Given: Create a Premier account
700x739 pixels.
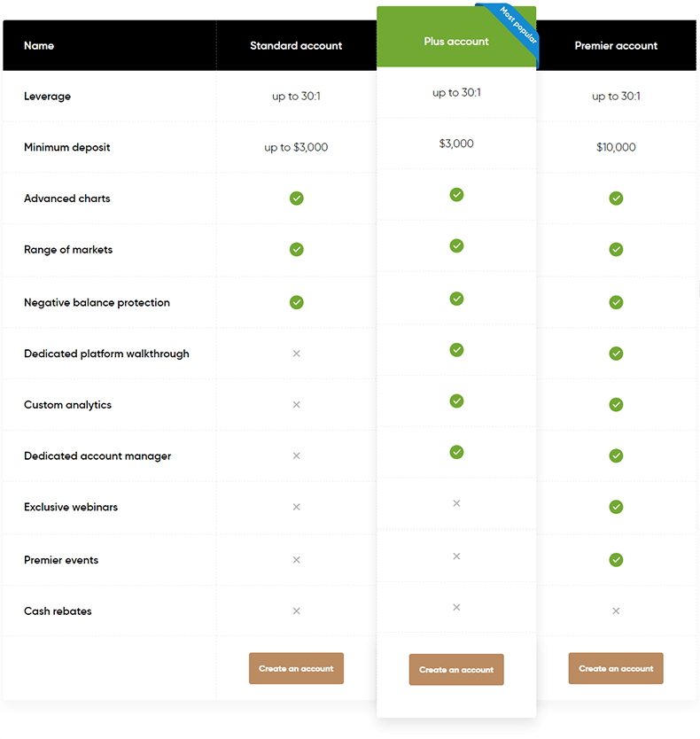Looking at the screenshot, I should click(x=616, y=668).
